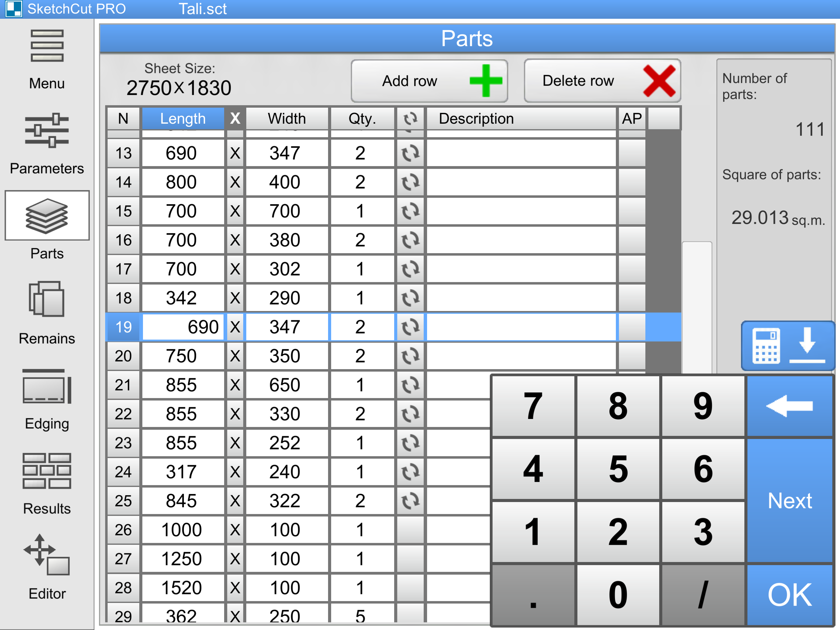
Task: Open the Remains section icon
Action: [x=47, y=299]
